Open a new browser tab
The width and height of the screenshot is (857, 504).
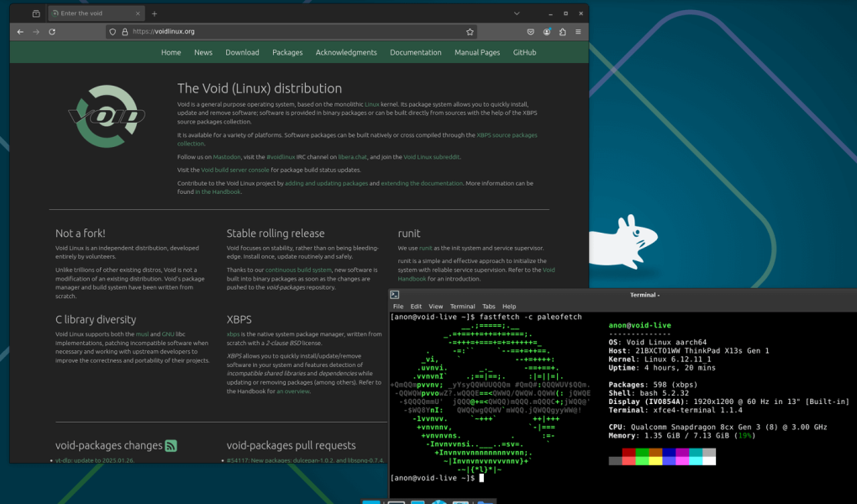(154, 13)
